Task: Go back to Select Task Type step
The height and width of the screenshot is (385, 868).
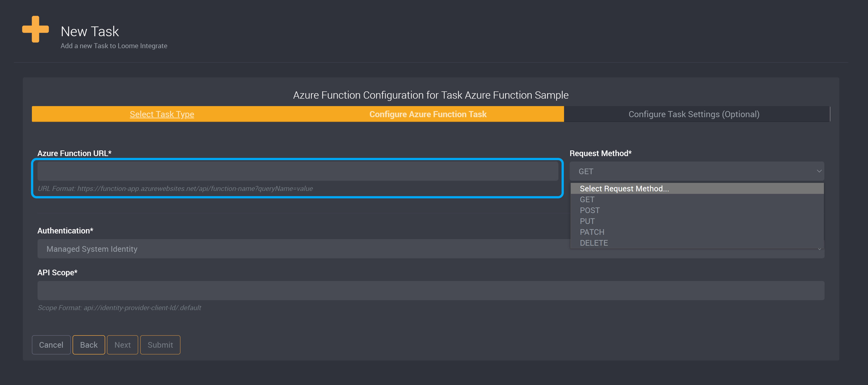Action: click(162, 114)
